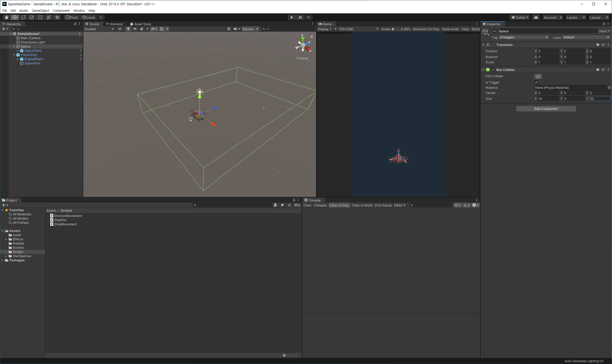Click the Add Component button
This screenshot has height=364, width=612.
point(546,109)
